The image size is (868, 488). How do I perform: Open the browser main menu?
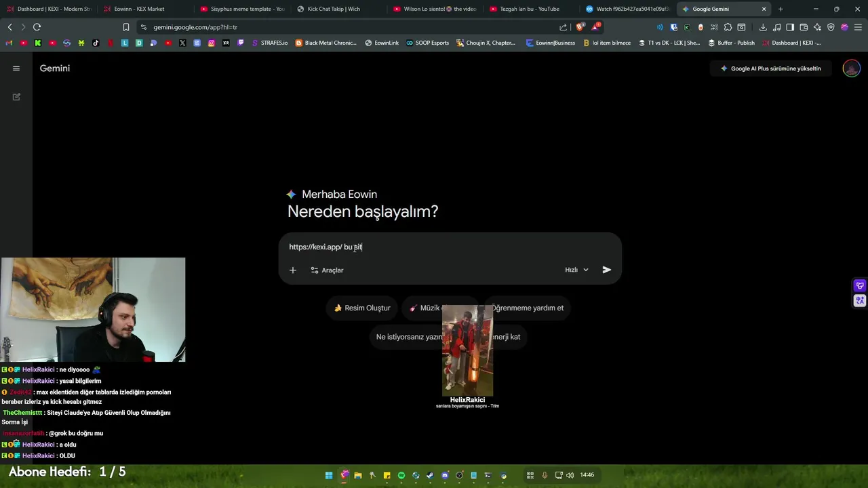[x=858, y=27]
